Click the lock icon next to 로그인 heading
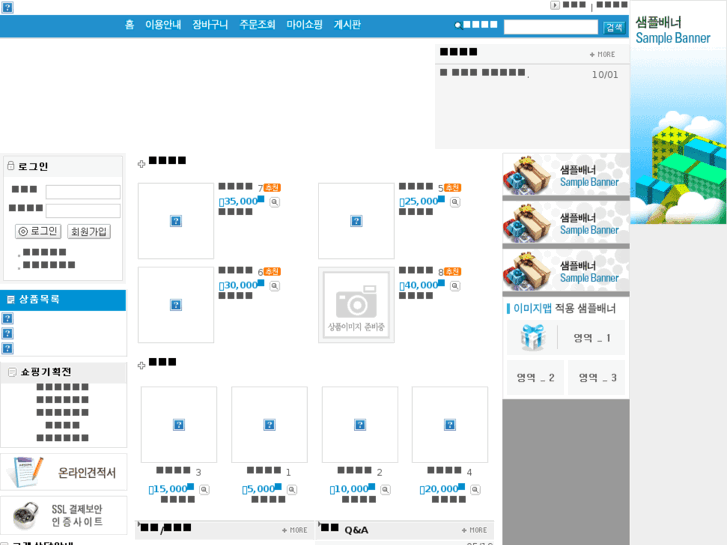This screenshot has width=727, height=545. [x=11, y=166]
